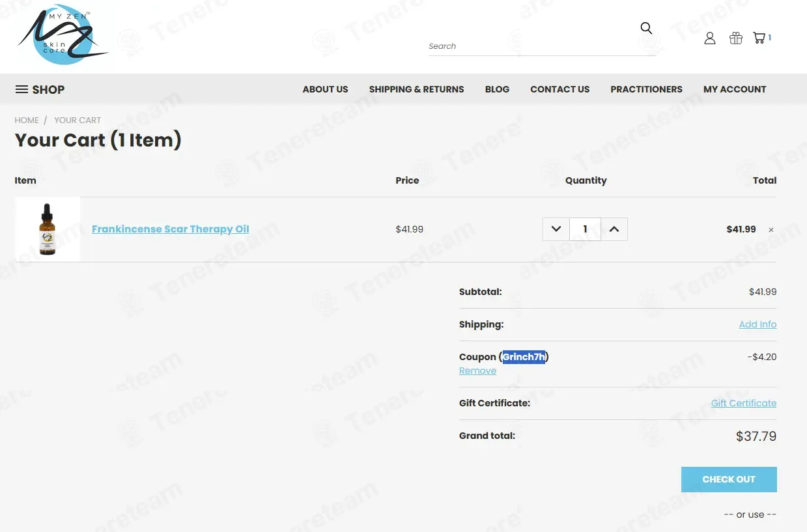Screen dimensions: 807x532
Task: Increase quantity with the up chevron
Action: tap(614, 229)
